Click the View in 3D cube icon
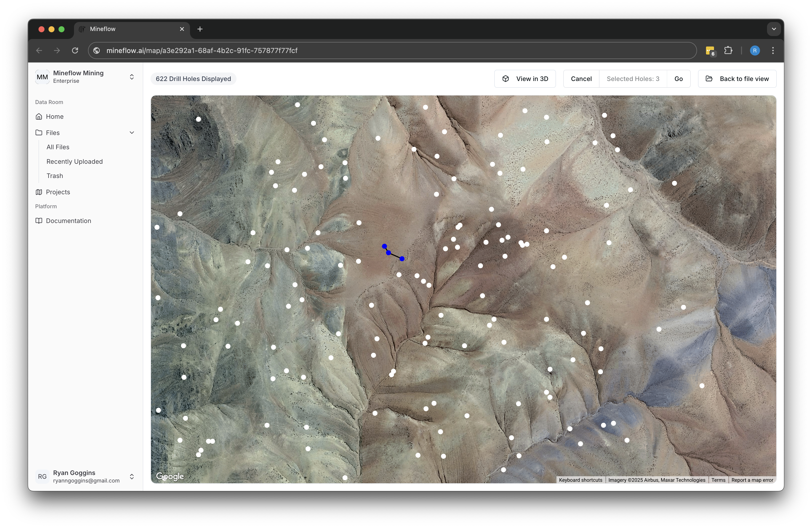Viewport: 812px width, 528px height. click(x=505, y=79)
